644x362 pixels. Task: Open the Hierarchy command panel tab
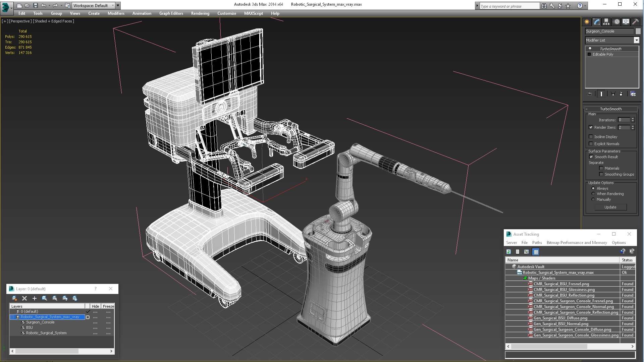pyautogui.click(x=606, y=22)
